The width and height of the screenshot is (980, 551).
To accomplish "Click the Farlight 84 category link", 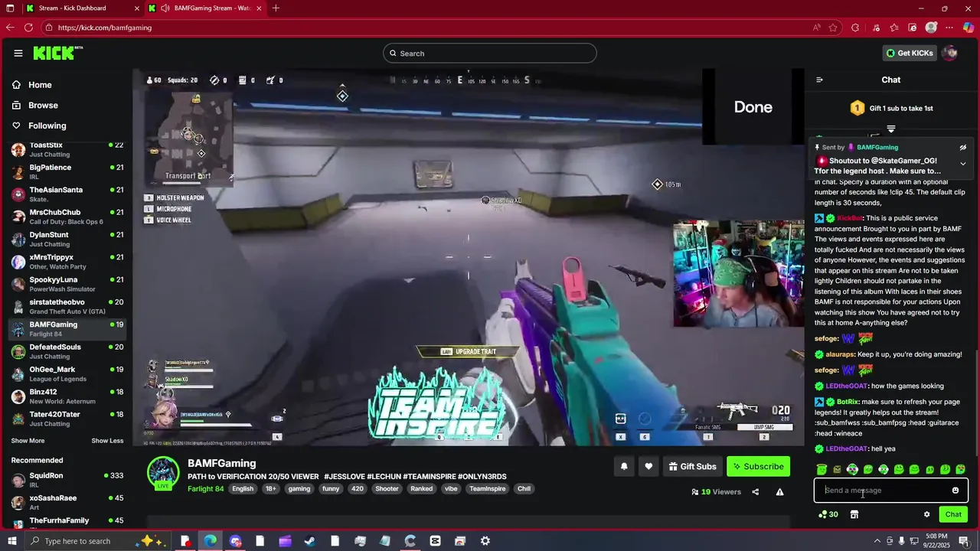I will click(205, 489).
